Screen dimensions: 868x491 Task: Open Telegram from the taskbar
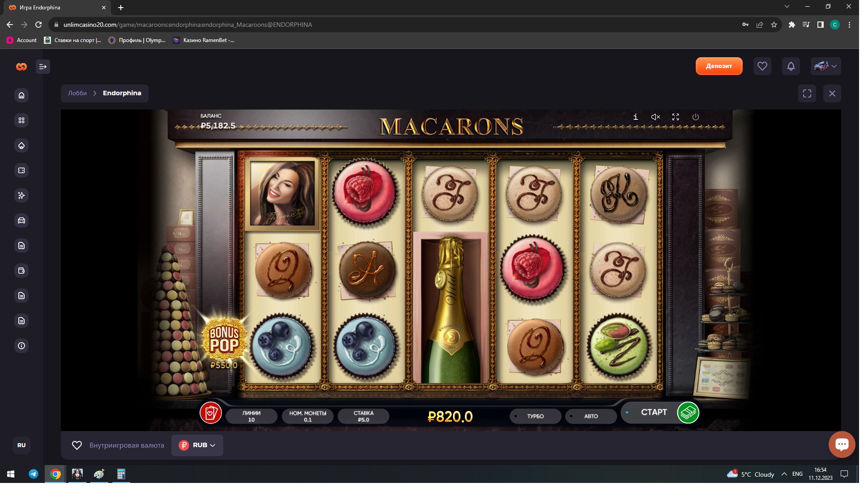coord(34,474)
